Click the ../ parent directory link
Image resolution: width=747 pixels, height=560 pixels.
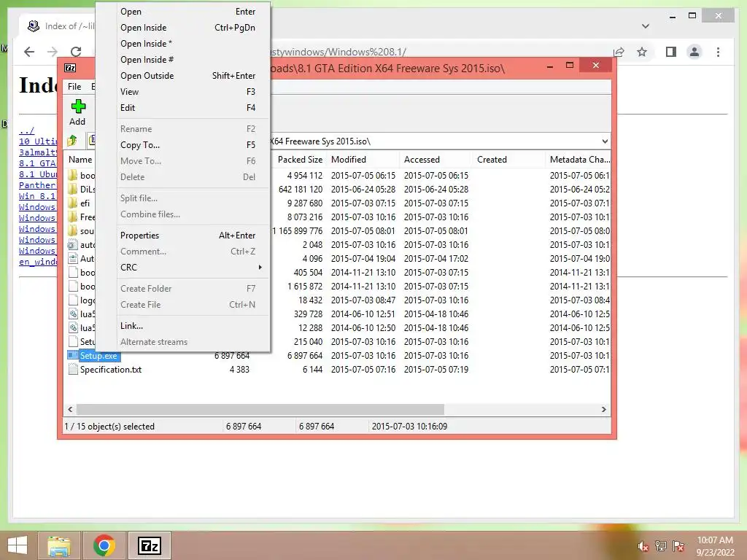click(x=26, y=130)
